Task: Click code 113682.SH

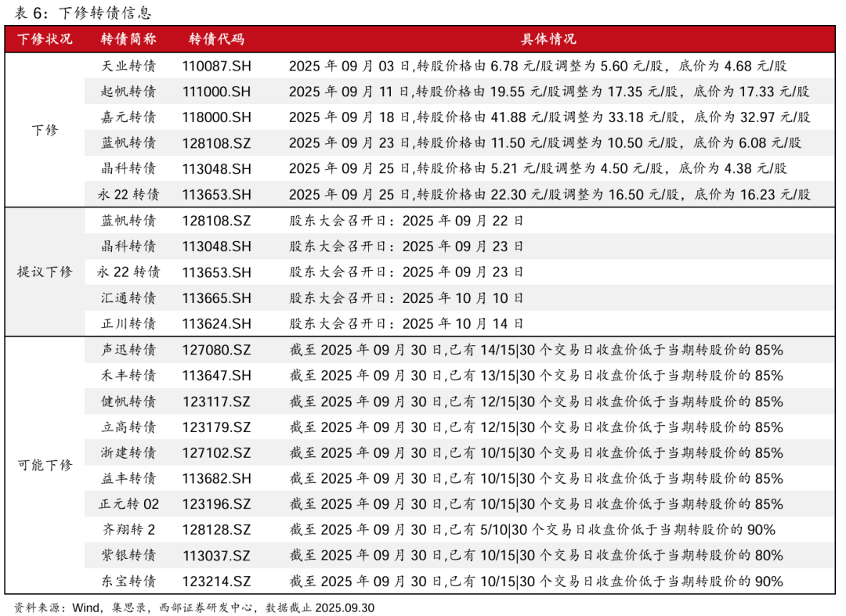Action: (x=216, y=478)
